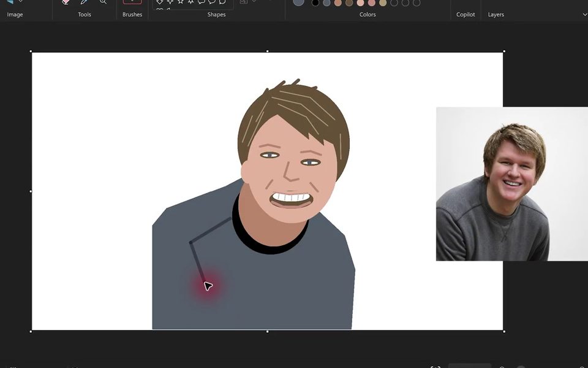This screenshot has height=368, width=588.
Task: Choose the six-point star shape
Action: coord(191,2)
